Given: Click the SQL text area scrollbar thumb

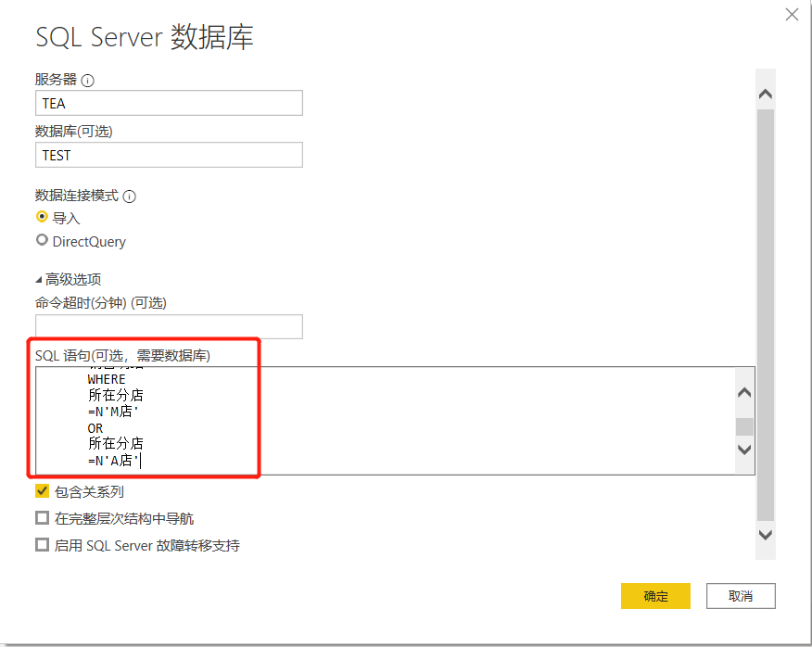Looking at the screenshot, I should (x=744, y=426).
